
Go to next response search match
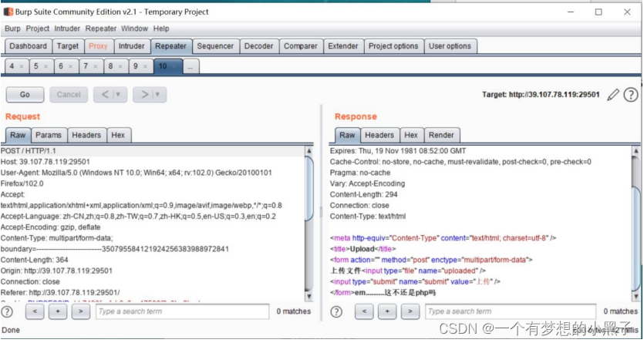point(410,311)
